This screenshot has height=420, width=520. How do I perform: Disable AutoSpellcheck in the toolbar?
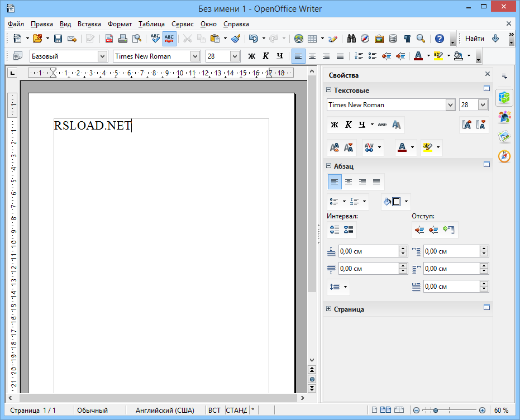[169, 38]
